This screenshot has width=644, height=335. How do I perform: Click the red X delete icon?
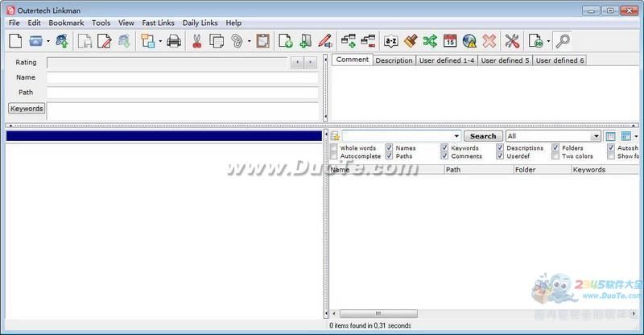[x=489, y=41]
